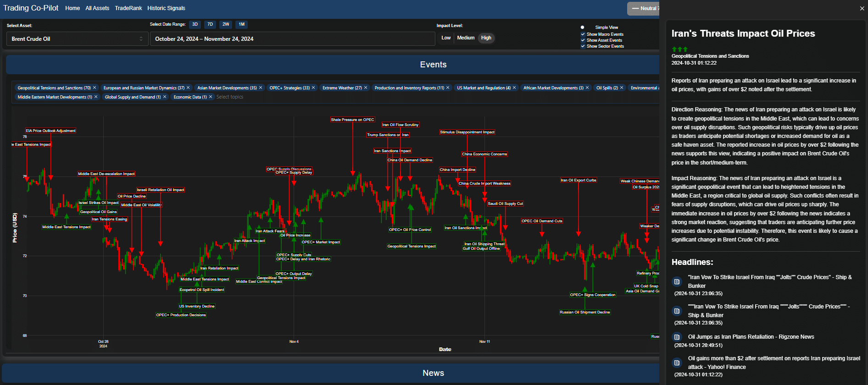Click the 2024-10-31 01:12:22 timestamp under the title

click(x=694, y=63)
